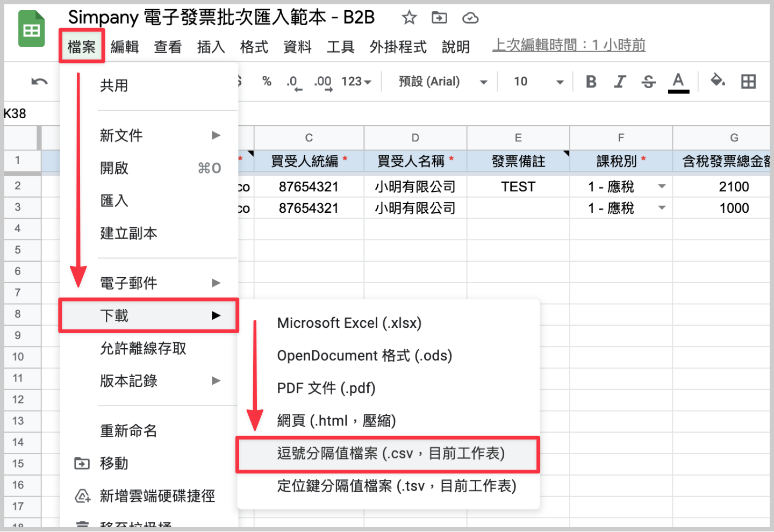Select 買受人統編 header cell
774x532 pixels.
pos(309,161)
